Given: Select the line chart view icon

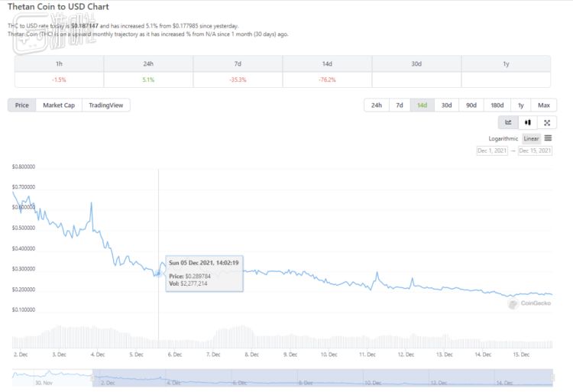Looking at the screenshot, I should (x=508, y=122).
